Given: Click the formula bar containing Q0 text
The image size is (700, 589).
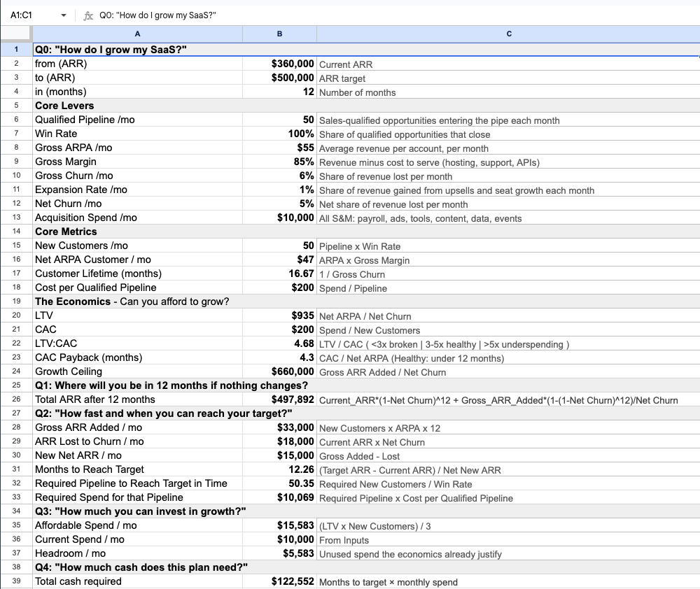Looking at the screenshot, I should coord(398,15).
